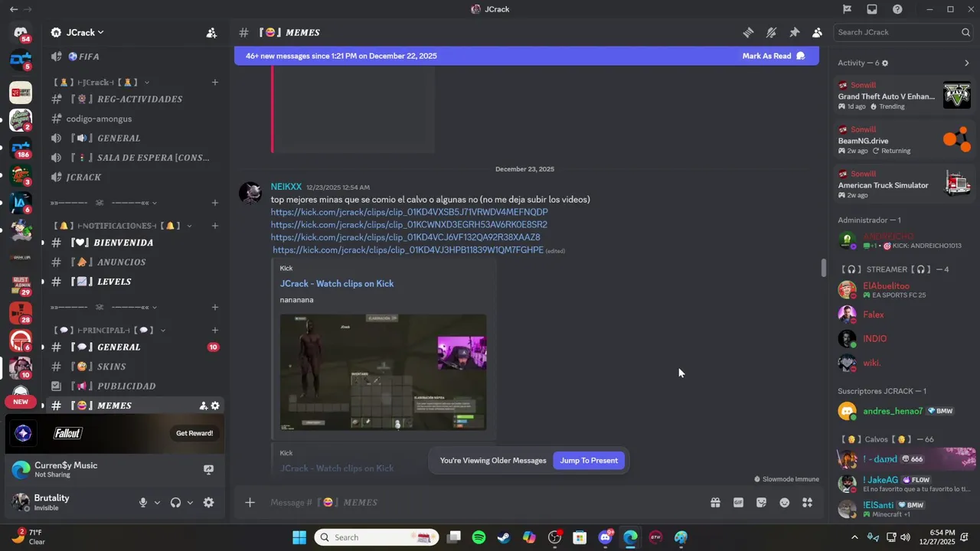This screenshot has height=551, width=980.
Task: Add channel to NOTIFICACIONES category
Action: [215, 226]
